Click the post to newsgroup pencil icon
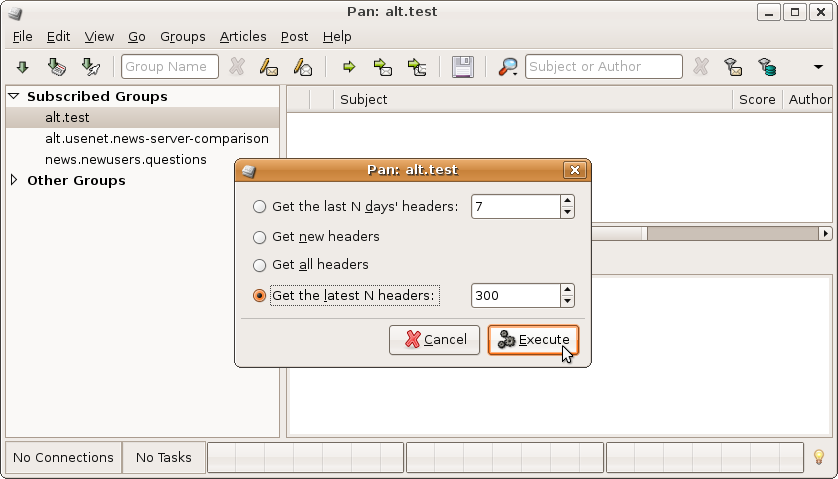The width and height of the screenshot is (838, 479). click(268, 67)
